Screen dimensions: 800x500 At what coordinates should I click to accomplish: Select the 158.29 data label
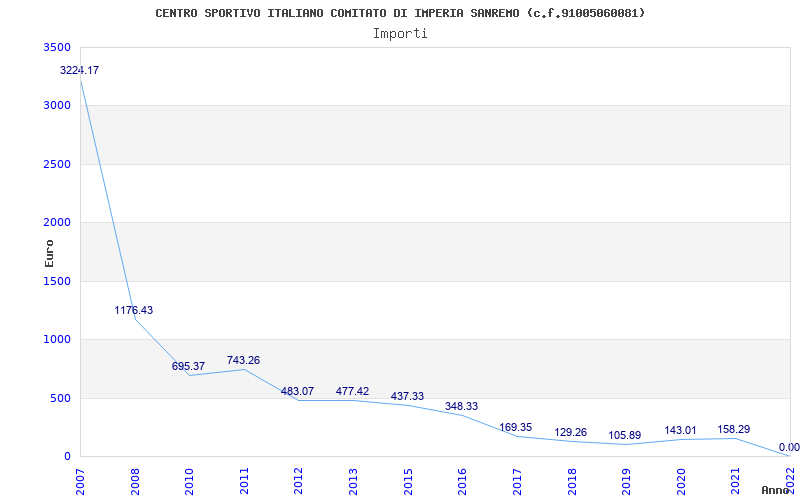click(734, 429)
